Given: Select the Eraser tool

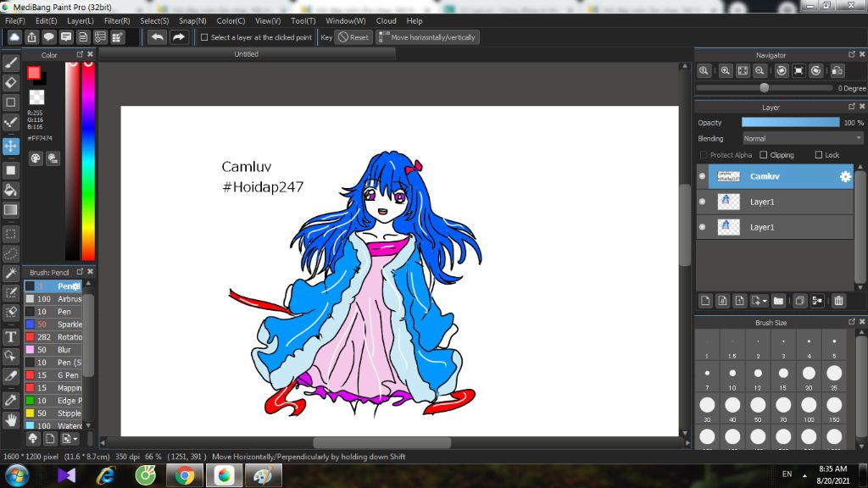Looking at the screenshot, I should 10,82.
